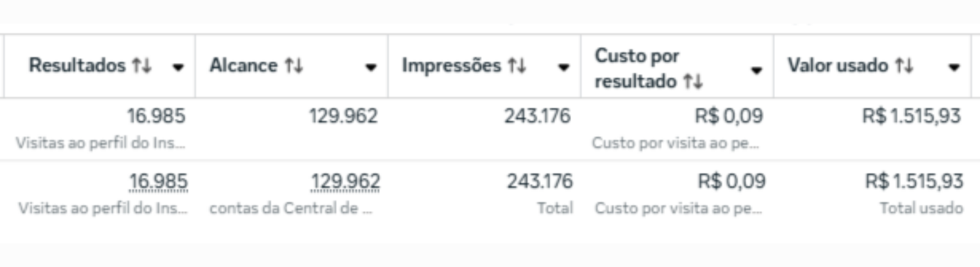This screenshot has height=267, width=980.
Task: Click the 243.176 impressions in first row
Action: coord(537,116)
